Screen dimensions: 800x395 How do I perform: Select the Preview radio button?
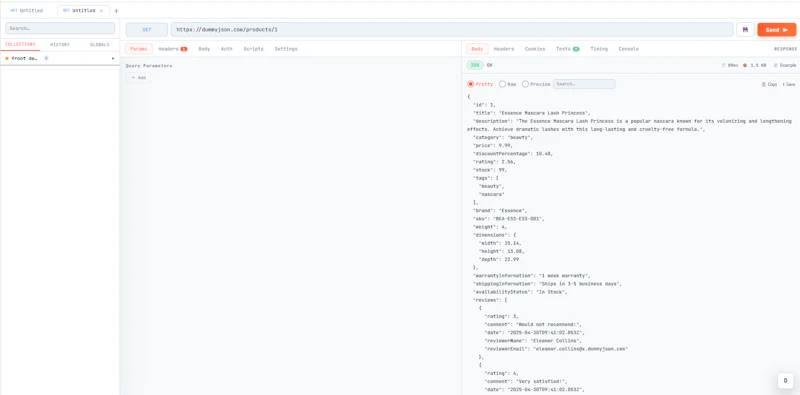[525, 84]
